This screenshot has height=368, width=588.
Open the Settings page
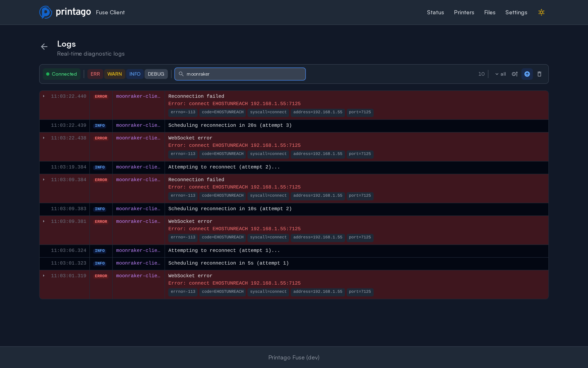click(x=516, y=12)
